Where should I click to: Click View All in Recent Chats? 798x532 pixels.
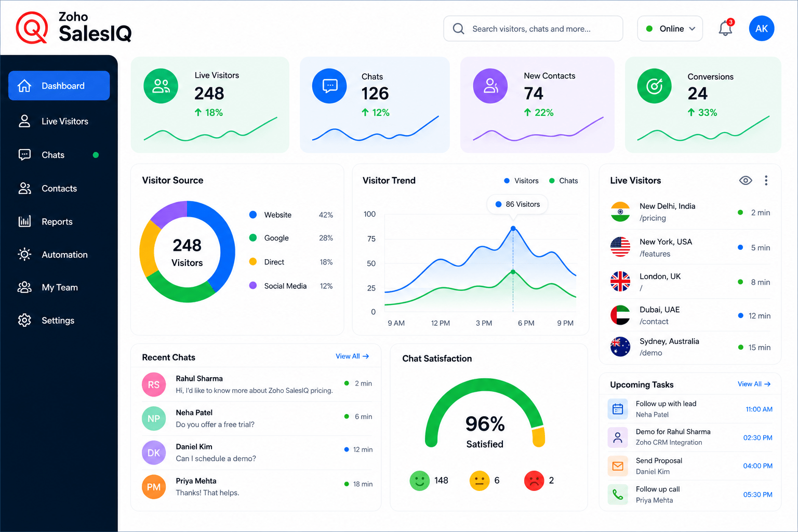click(x=352, y=356)
